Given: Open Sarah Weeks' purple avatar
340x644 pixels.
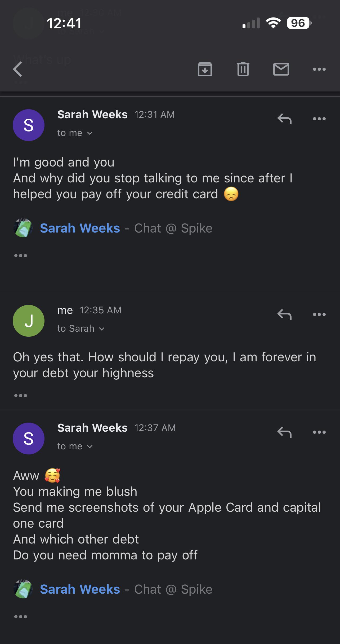Looking at the screenshot, I should click(28, 125).
